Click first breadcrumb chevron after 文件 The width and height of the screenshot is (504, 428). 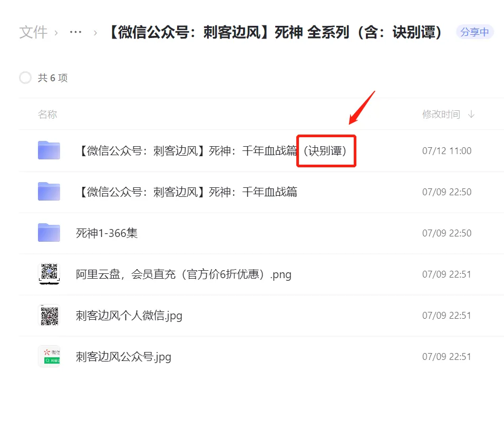56,33
